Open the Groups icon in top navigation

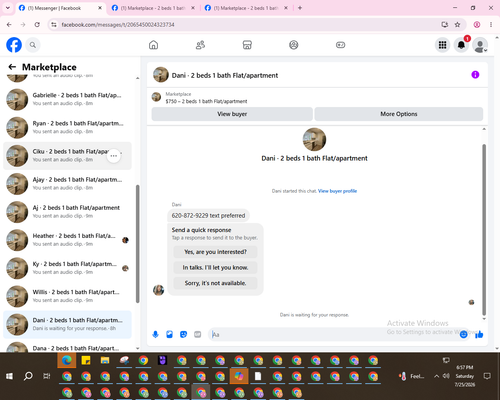[294, 45]
